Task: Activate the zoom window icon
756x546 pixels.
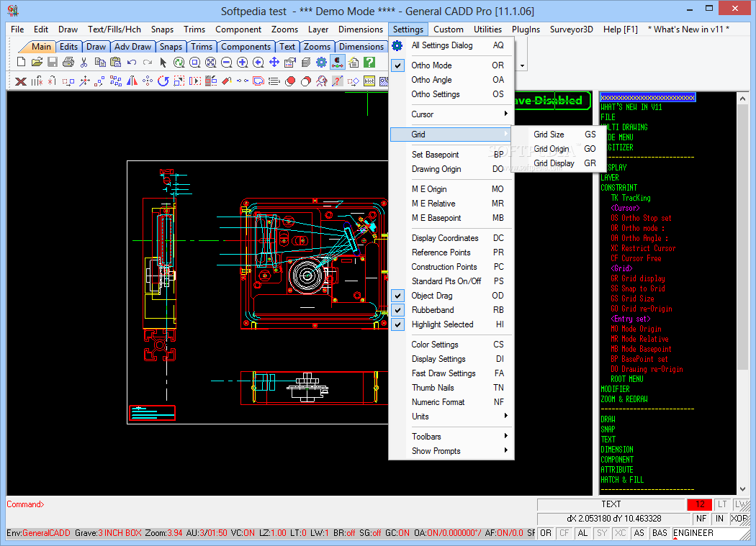Action: pos(195,62)
